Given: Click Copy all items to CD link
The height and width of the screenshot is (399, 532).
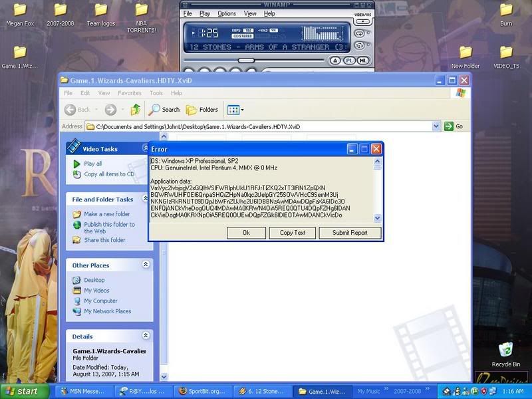Looking at the screenshot, I should click(x=109, y=174).
